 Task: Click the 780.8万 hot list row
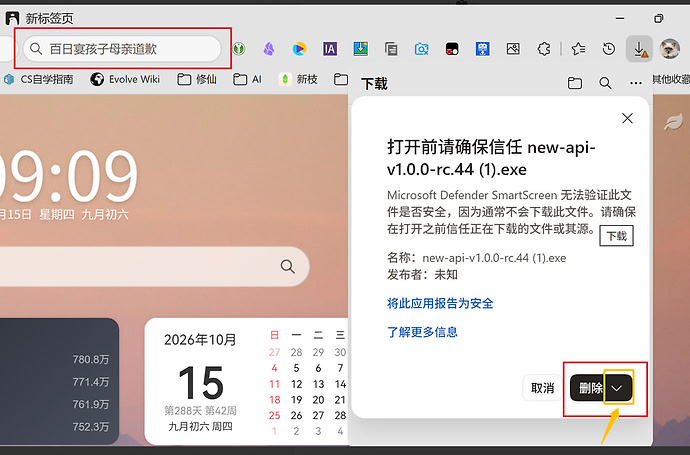click(x=59, y=360)
